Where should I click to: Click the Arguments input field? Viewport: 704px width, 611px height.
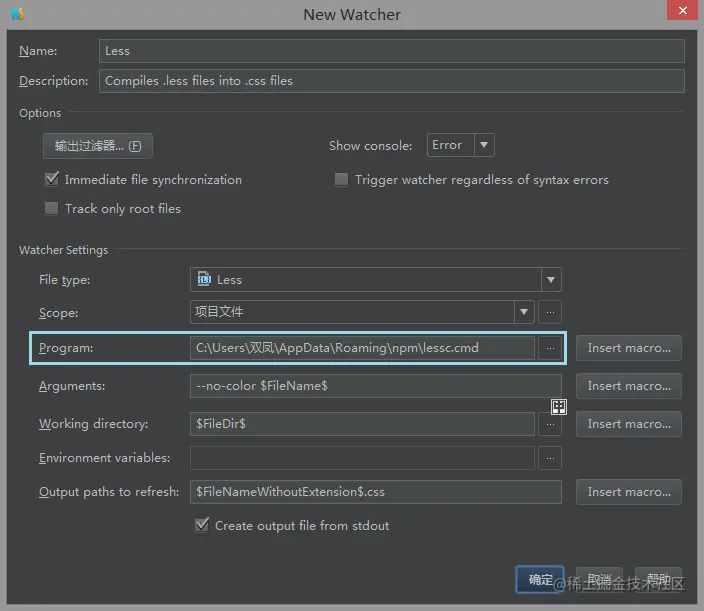pyautogui.click(x=375, y=386)
